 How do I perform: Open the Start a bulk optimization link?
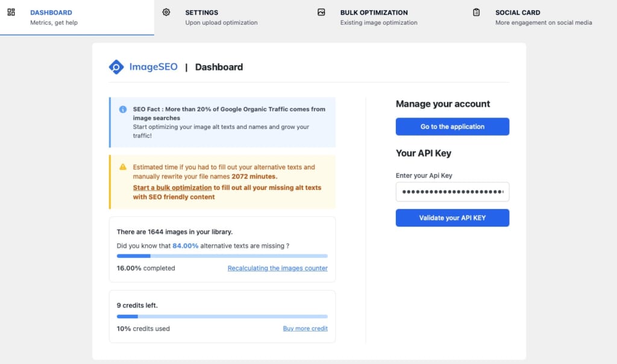172,187
